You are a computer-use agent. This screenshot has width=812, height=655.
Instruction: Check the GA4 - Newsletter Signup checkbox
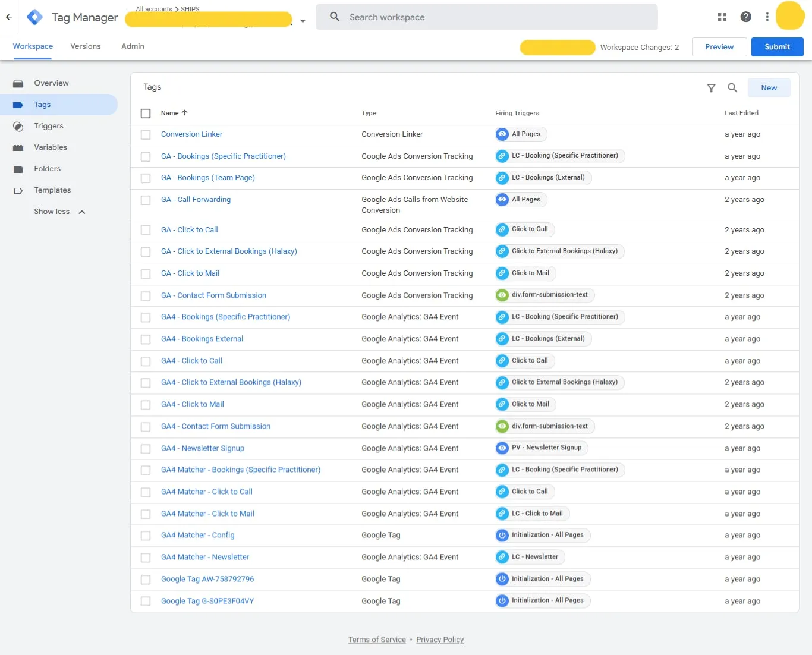[x=146, y=449]
